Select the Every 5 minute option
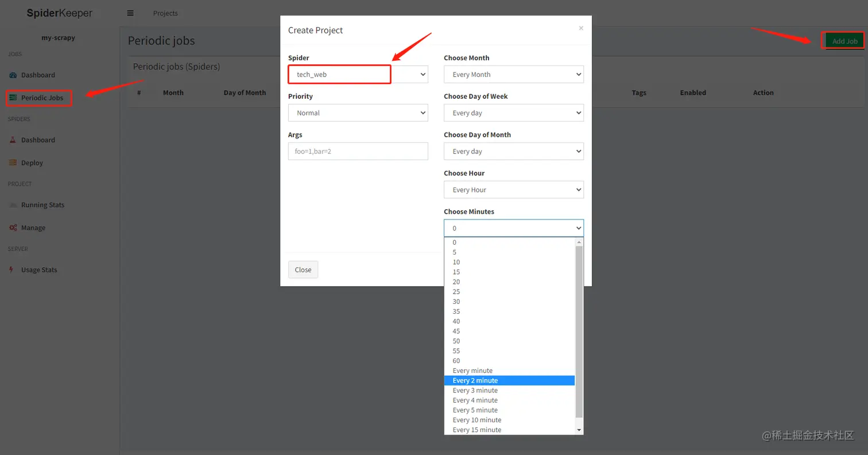This screenshot has width=868, height=455. click(509, 410)
